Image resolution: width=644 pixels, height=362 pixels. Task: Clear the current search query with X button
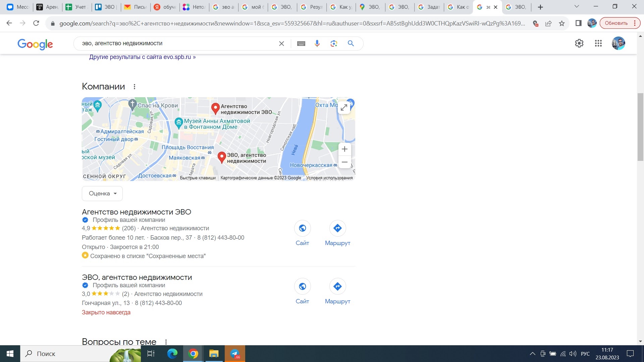281,43
